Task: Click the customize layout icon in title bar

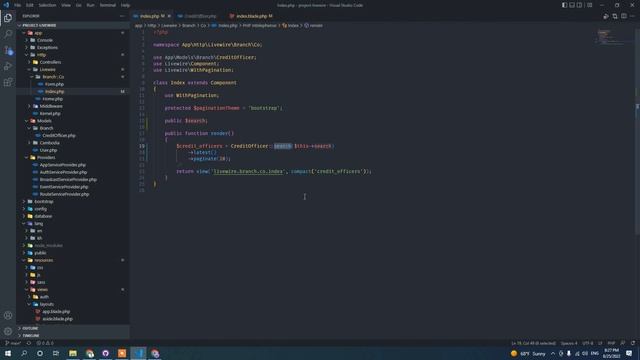Action: tap(589, 5)
